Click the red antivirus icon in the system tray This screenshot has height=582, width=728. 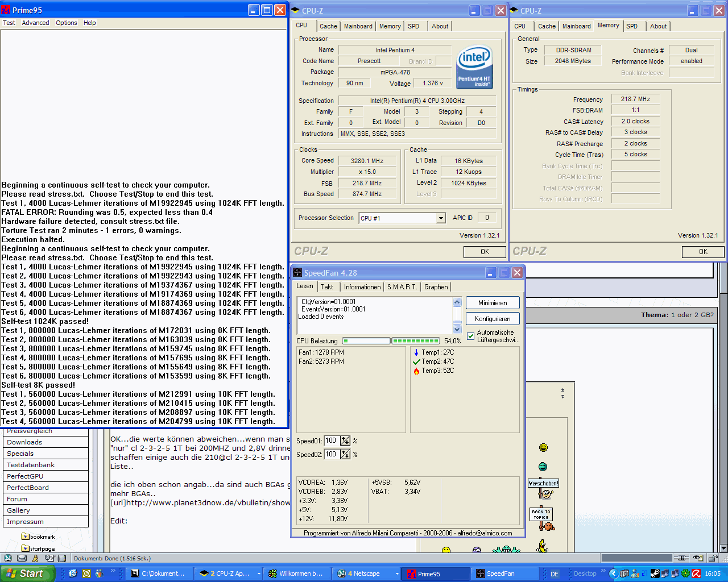click(696, 573)
